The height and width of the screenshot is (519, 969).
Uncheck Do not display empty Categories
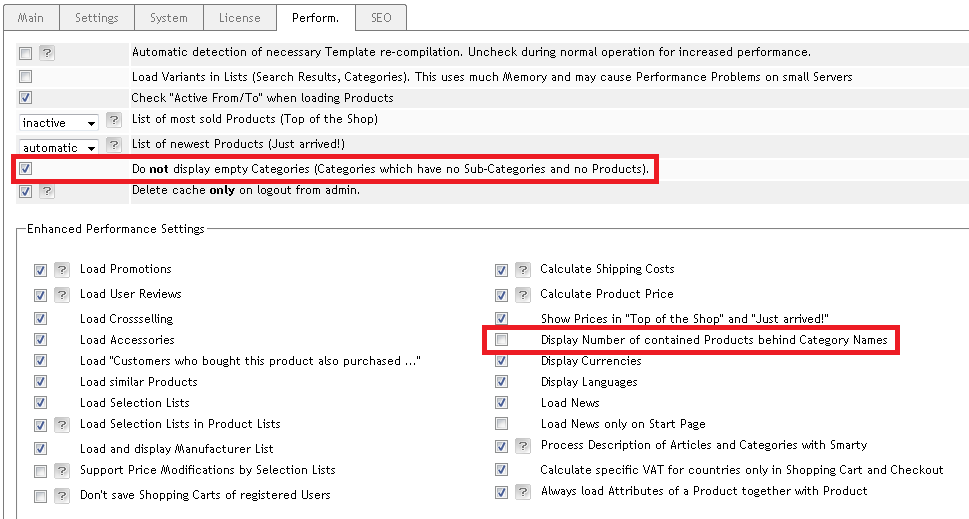pyautogui.click(x=26, y=169)
